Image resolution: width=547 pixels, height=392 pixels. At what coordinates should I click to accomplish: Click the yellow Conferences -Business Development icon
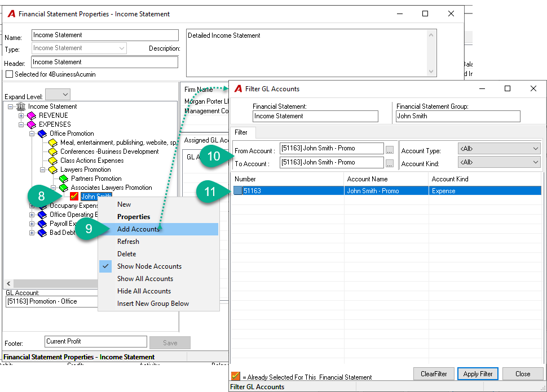53,152
